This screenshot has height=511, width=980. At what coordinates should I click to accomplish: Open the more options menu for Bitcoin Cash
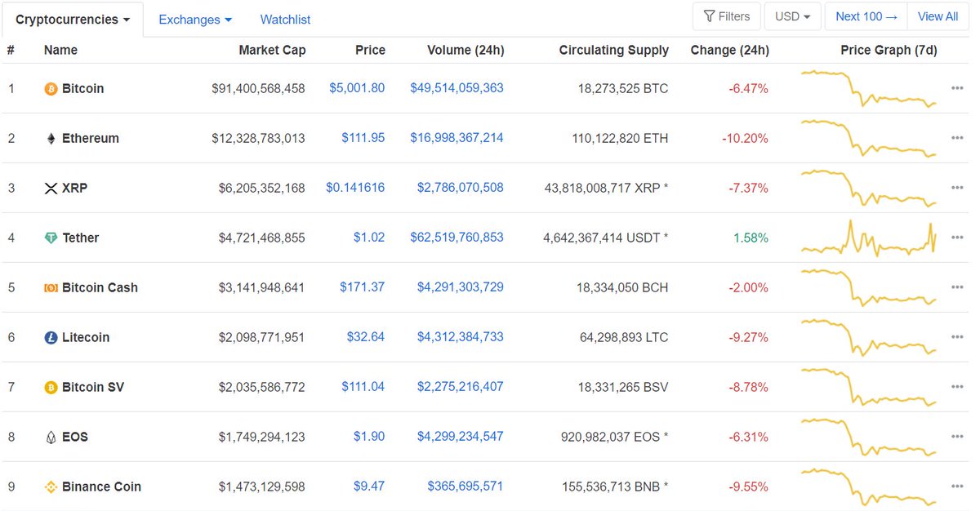point(957,287)
